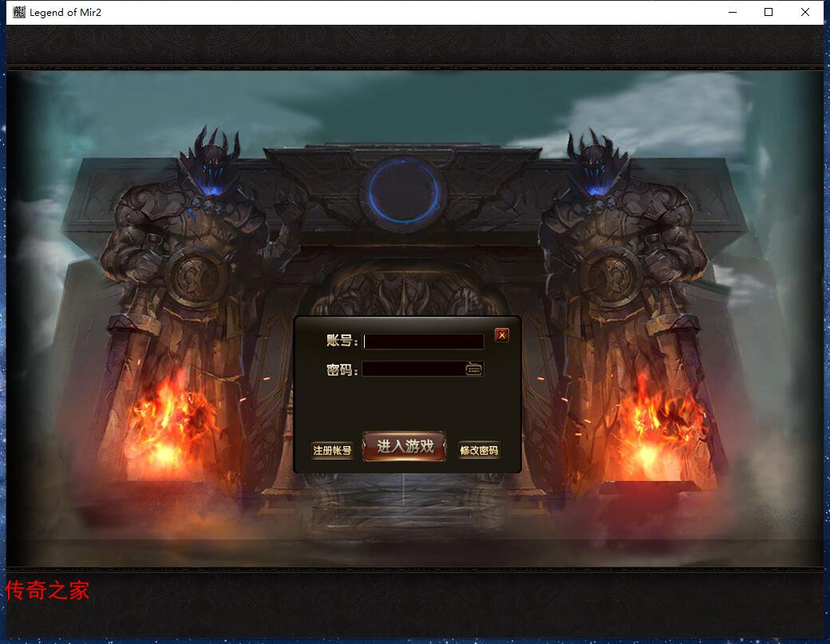Open the on-screen keyboard icon in password field
The image size is (830, 644).
[474, 369]
